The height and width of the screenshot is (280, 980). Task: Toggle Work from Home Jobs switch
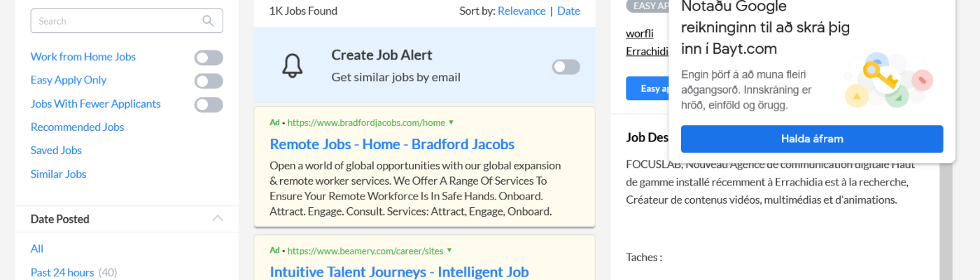(209, 57)
